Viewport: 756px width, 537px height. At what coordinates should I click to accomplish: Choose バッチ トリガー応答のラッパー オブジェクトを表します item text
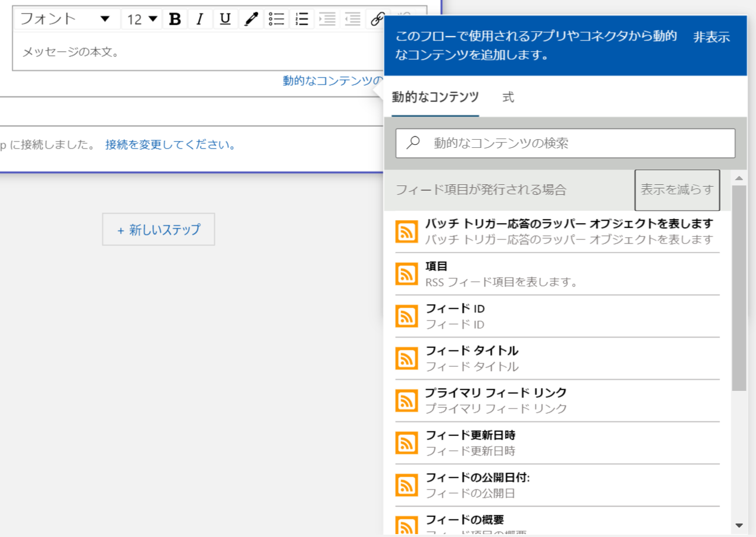click(x=569, y=224)
